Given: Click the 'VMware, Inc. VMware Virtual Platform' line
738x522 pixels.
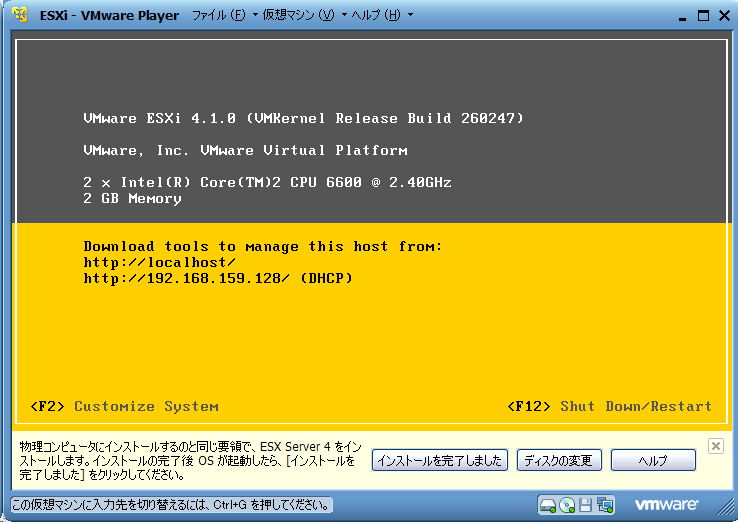Looking at the screenshot, I should (x=245, y=150).
